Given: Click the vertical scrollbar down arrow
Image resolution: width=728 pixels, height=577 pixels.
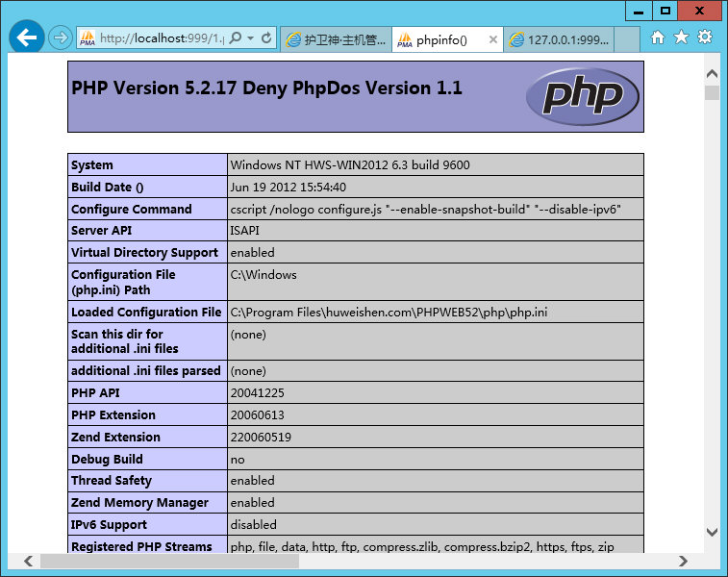Looking at the screenshot, I should tap(712, 533).
